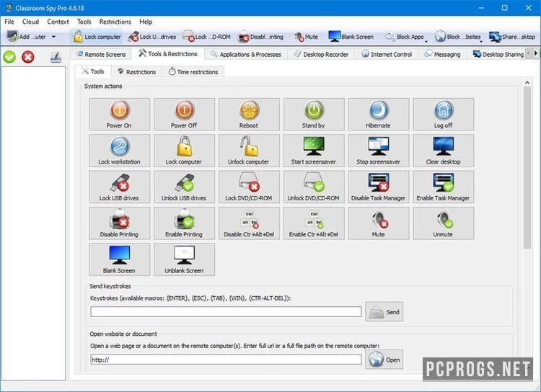Click Mute in the top toolbar

(x=307, y=37)
